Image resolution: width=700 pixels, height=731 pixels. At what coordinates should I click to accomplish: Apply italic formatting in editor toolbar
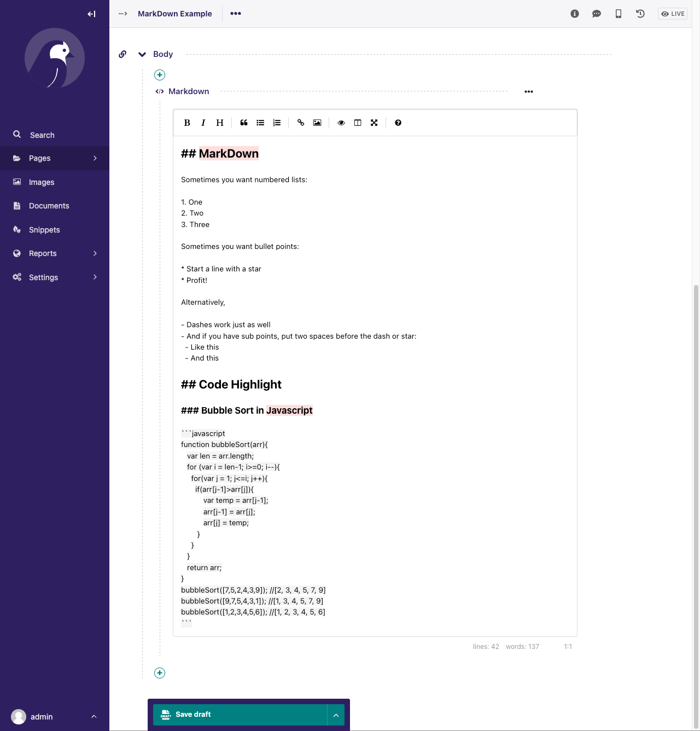[x=203, y=123]
